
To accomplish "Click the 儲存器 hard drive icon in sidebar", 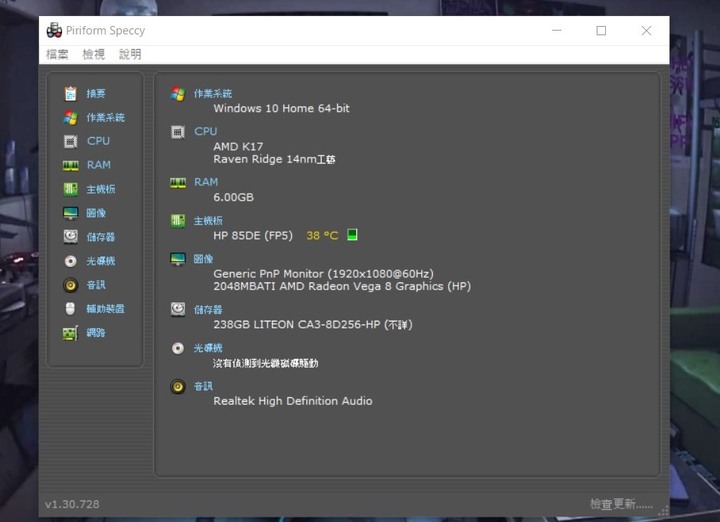I will click(x=70, y=237).
